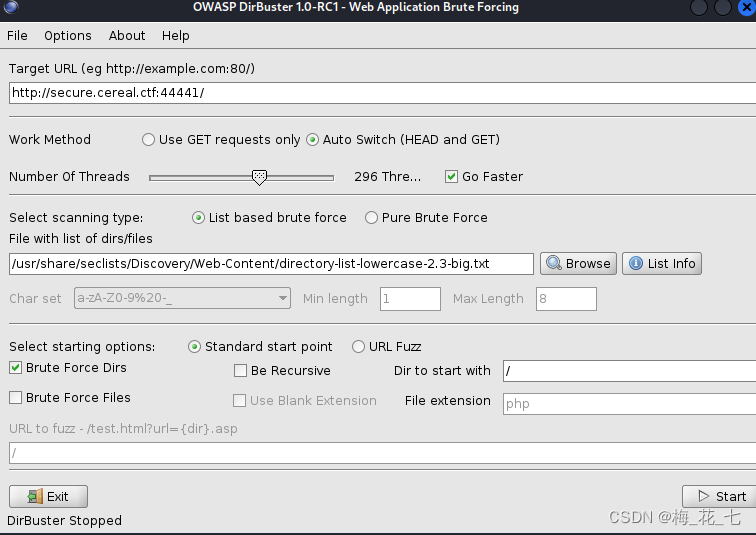Click the Browse button
Image resolution: width=756 pixels, height=535 pixels.
coord(578,264)
